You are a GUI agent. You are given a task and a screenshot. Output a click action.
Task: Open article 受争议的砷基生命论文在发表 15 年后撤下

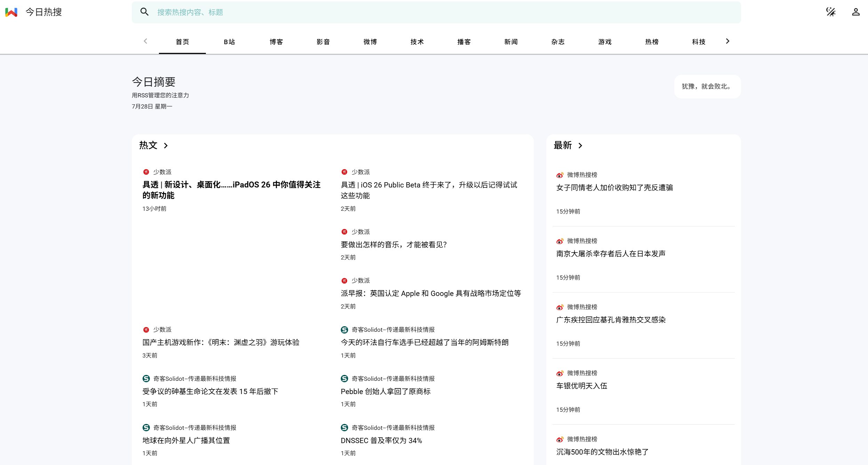click(210, 392)
